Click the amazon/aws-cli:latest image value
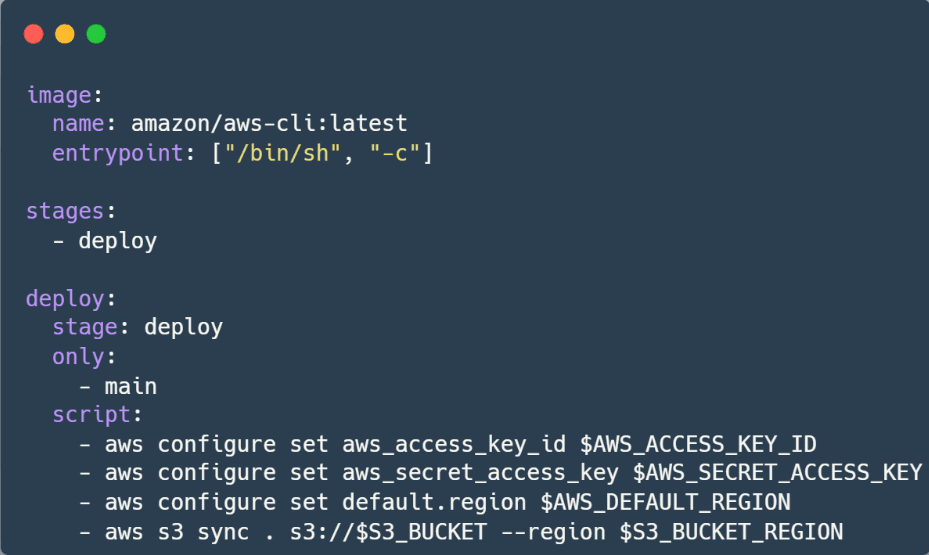 point(269,124)
